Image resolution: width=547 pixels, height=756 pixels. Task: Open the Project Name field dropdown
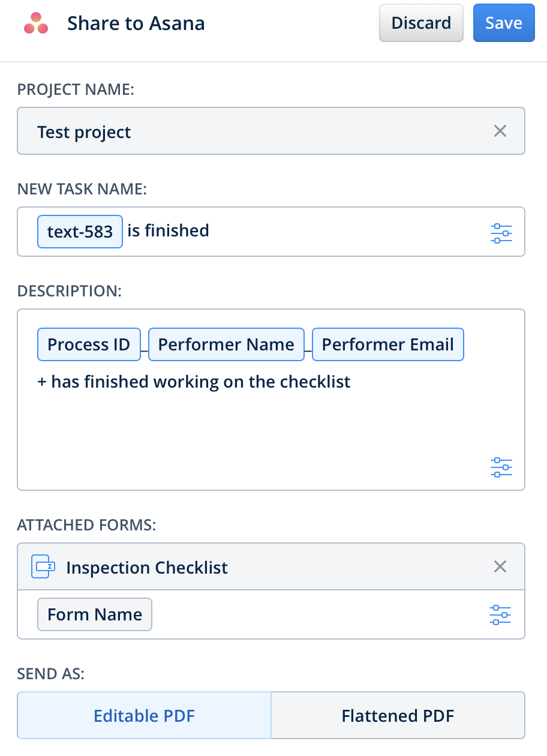pos(252,131)
